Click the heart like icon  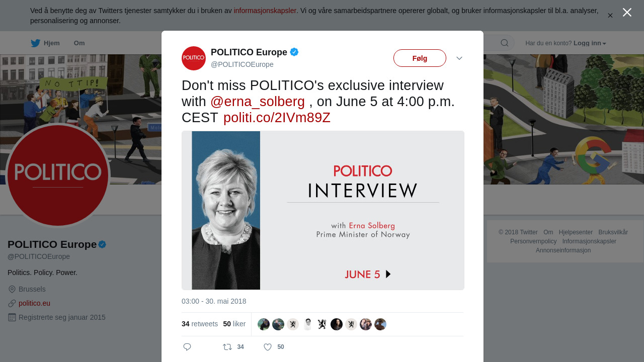(x=268, y=347)
